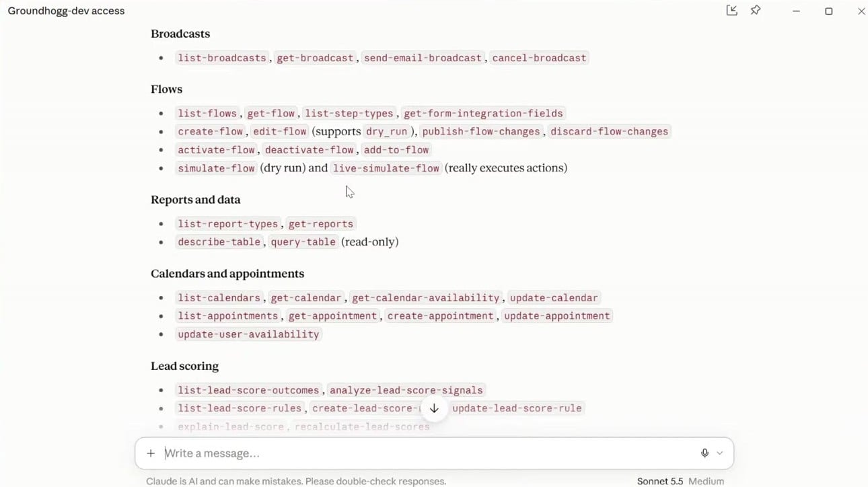Viewport: 868px width, 487px height.
Task: Select the query-table code chip
Action: 303,242
